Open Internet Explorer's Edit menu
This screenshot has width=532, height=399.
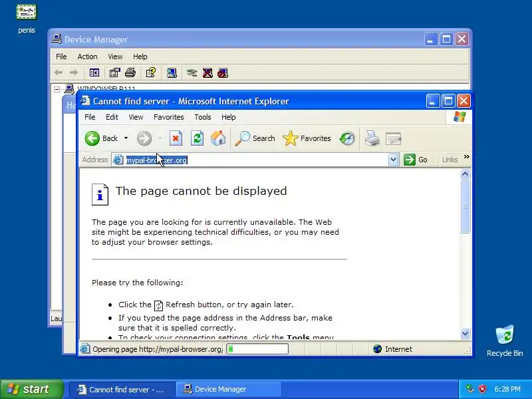[112, 117]
